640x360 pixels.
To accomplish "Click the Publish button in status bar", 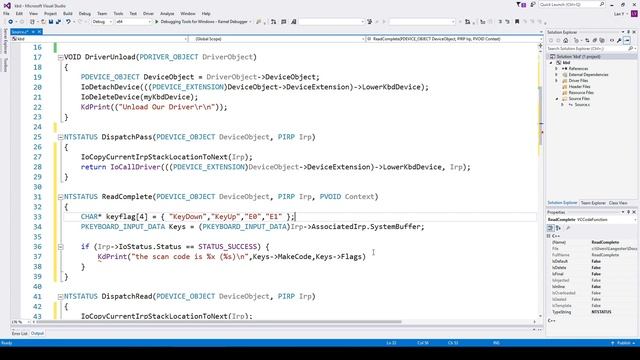I will (x=623, y=343).
